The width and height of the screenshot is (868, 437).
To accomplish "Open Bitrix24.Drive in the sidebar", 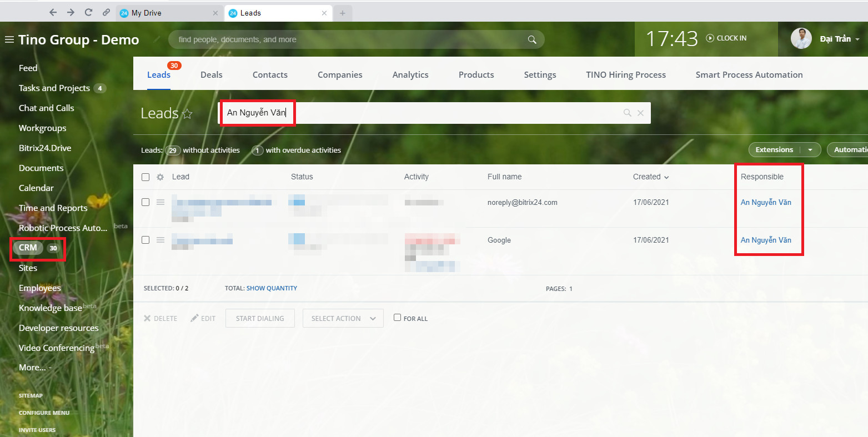I will [45, 148].
